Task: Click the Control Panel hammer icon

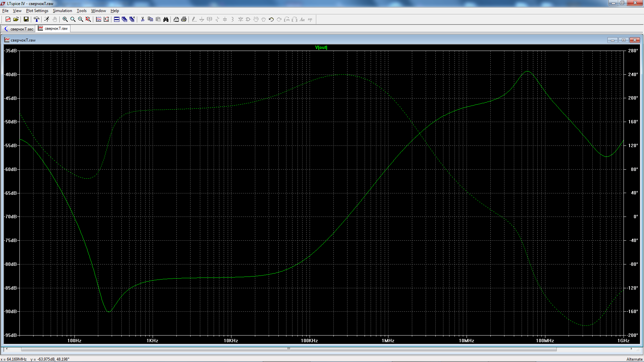Action: [x=37, y=19]
